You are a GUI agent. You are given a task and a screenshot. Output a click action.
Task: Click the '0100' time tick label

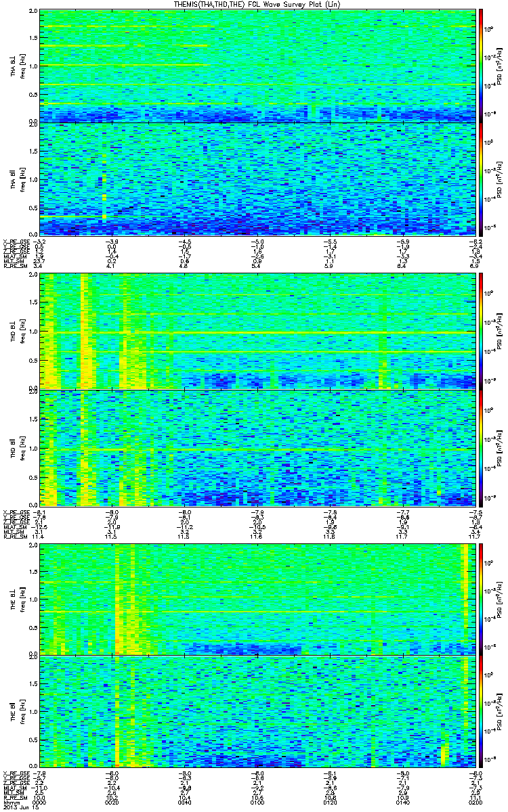coord(257,803)
